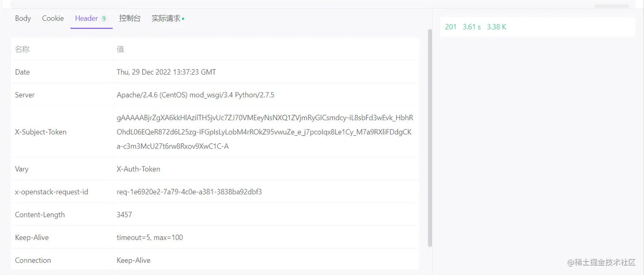
Task: Click the 201 status code
Action: (451, 26)
